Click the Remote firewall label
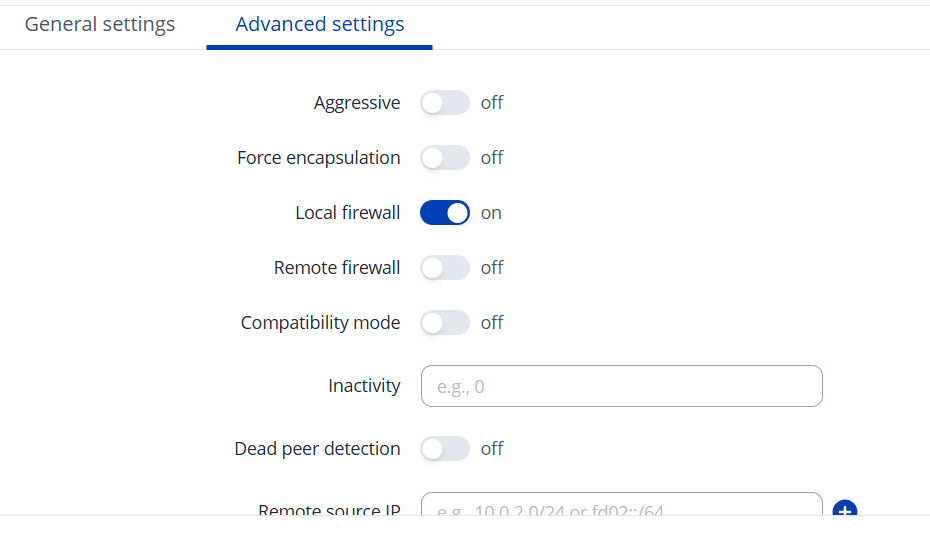The image size is (930, 542). pos(337,268)
